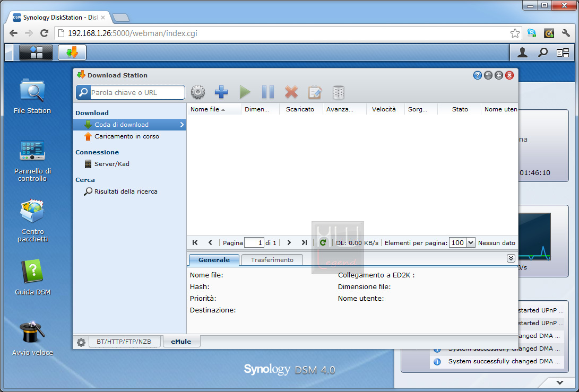Screen dimensions: 579x392
Task: Pause downloads with the blue pause icon
Action: (267, 92)
